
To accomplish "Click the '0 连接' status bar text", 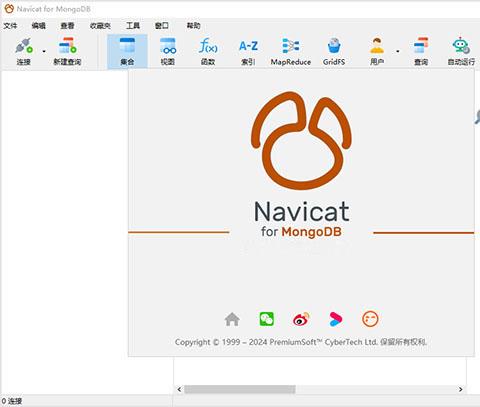I will pos(12,401).
